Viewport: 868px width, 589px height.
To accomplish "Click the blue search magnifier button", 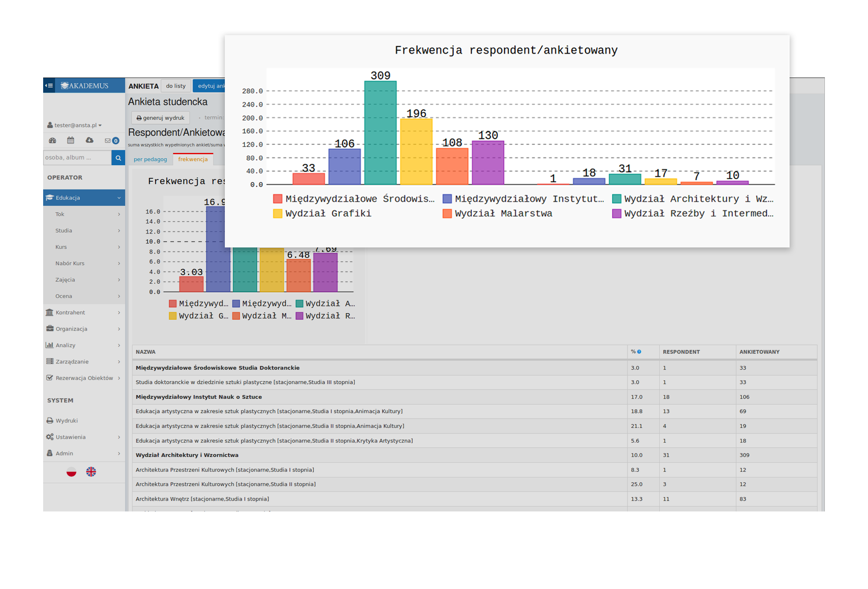I will click(118, 158).
